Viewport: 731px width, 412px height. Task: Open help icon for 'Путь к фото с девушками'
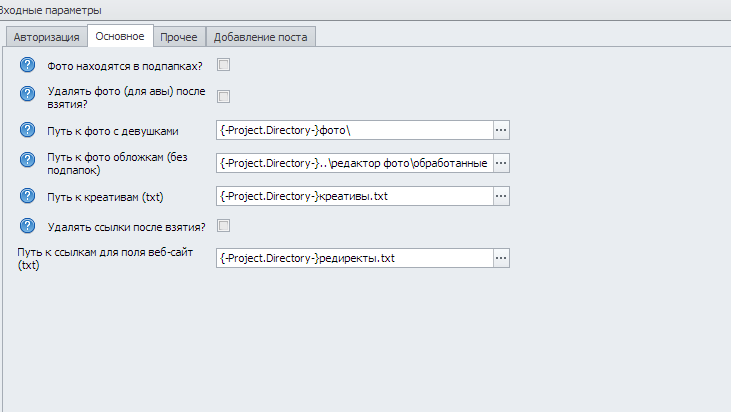click(28, 130)
